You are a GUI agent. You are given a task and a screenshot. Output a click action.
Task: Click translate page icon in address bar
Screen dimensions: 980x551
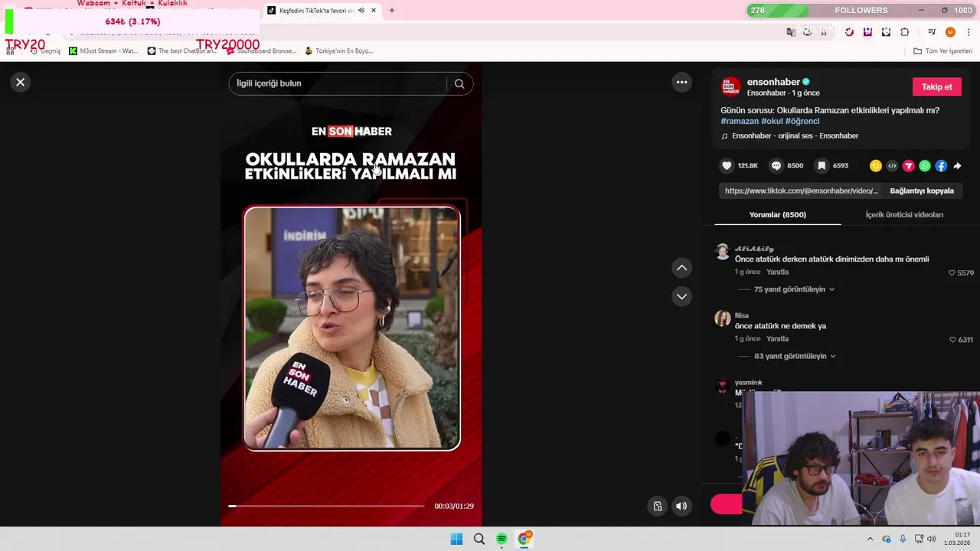[x=791, y=31]
